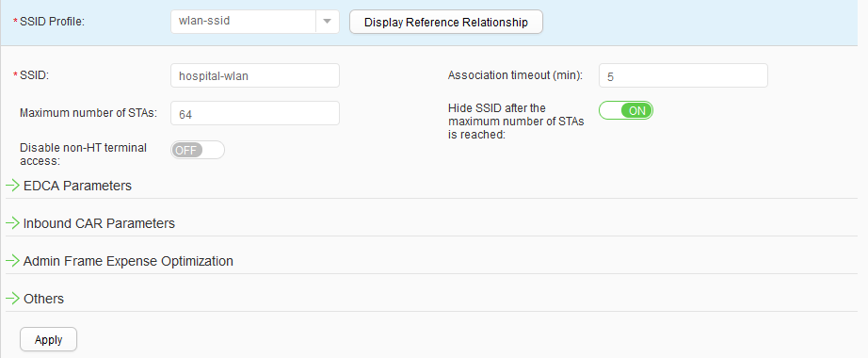The height and width of the screenshot is (358, 868).
Task: Expand Admin Frame Expense Optimization section
Action: (128, 261)
